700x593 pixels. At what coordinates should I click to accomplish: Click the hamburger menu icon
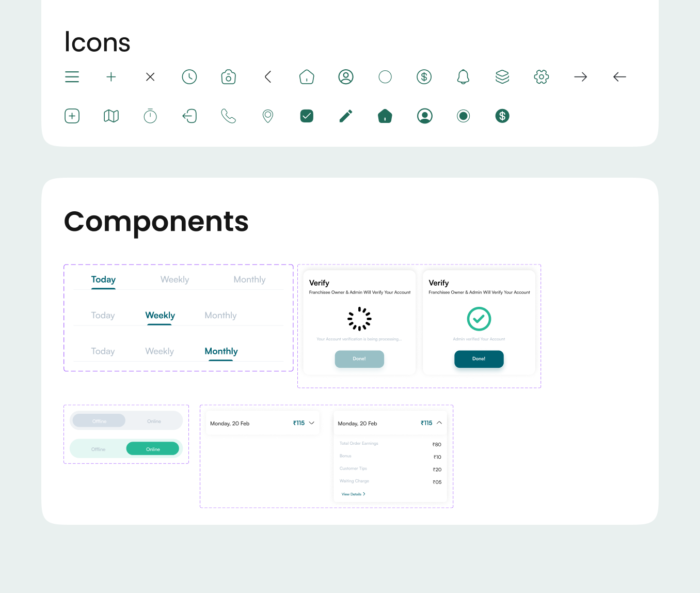click(x=72, y=77)
